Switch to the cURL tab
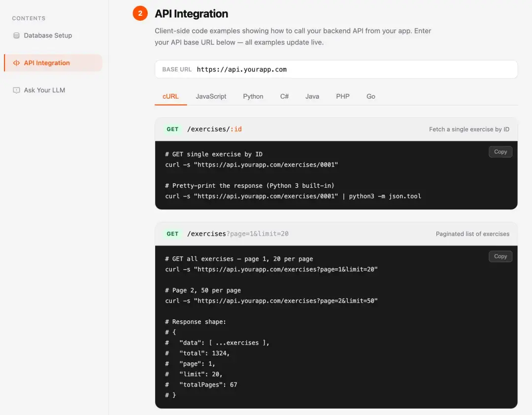532x415 pixels. (170, 97)
